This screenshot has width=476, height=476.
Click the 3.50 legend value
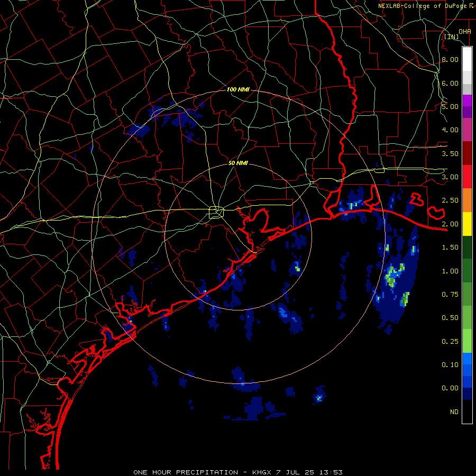450,153
